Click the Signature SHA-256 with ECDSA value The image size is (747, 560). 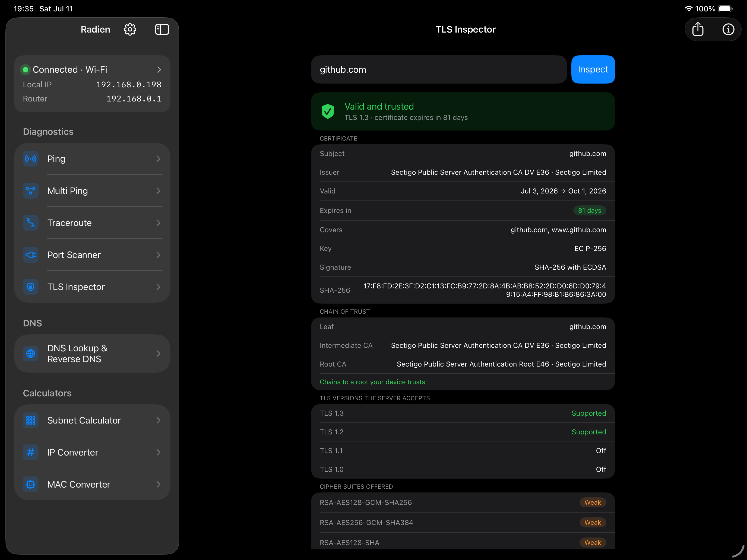pyautogui.click(x=570, y=267)
